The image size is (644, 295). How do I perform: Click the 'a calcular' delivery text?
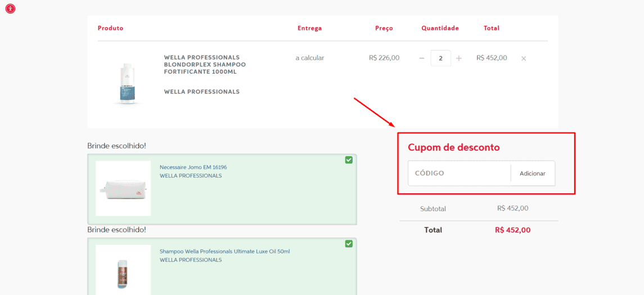coord(310,58)
